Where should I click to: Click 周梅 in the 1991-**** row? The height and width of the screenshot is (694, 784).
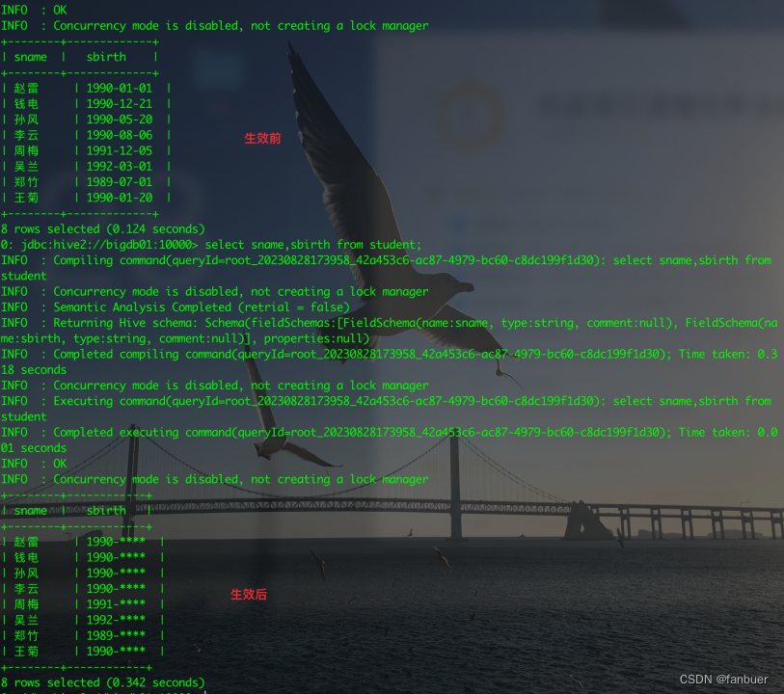click(x=26, y=604)
